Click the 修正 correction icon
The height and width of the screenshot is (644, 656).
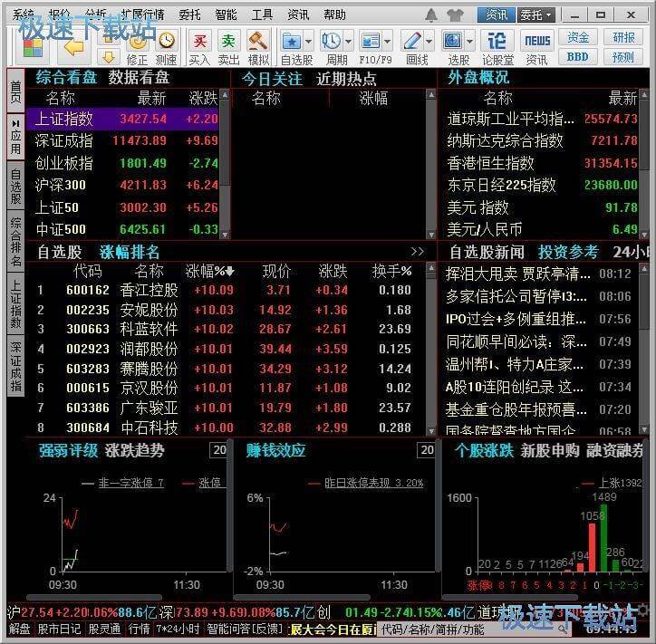coord(137,43)
